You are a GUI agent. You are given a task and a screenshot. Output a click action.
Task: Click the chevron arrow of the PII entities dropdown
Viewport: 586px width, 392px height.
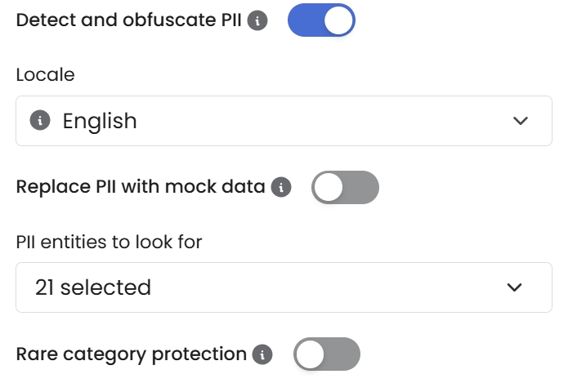(x=514, y=287)
